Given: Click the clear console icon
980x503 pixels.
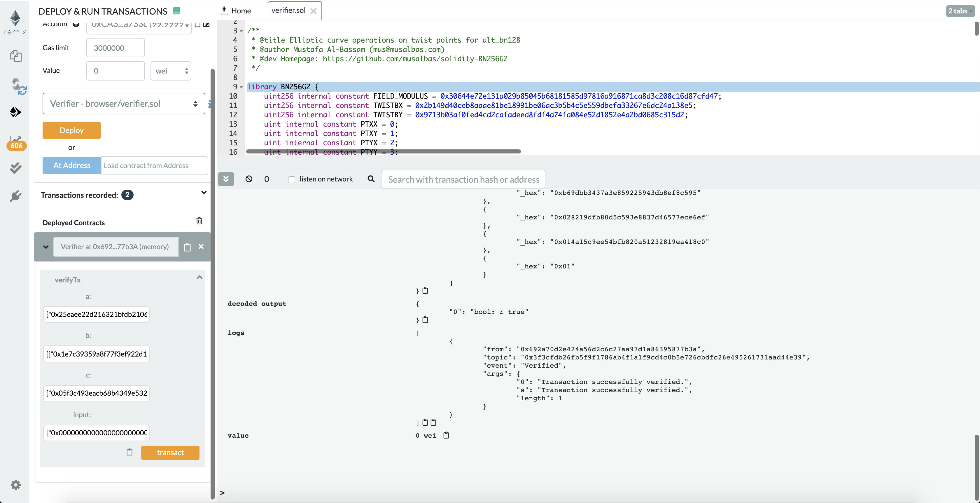Looking at the screenshot, I should click(249, 179).
